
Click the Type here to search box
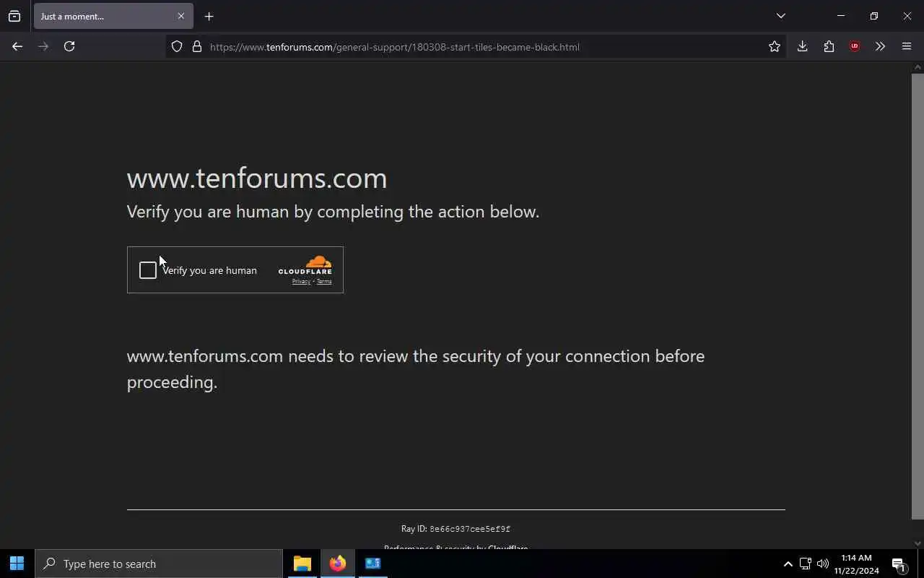click(159, 564)
